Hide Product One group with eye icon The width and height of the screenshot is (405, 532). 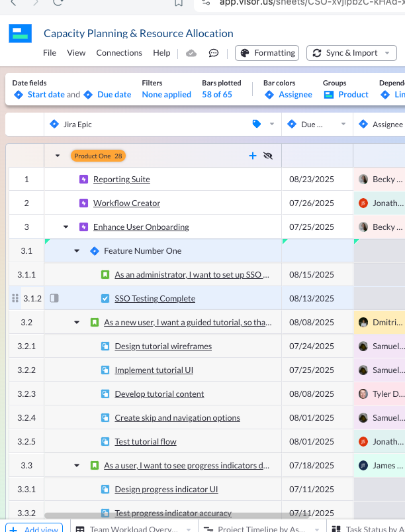(268, 156)
